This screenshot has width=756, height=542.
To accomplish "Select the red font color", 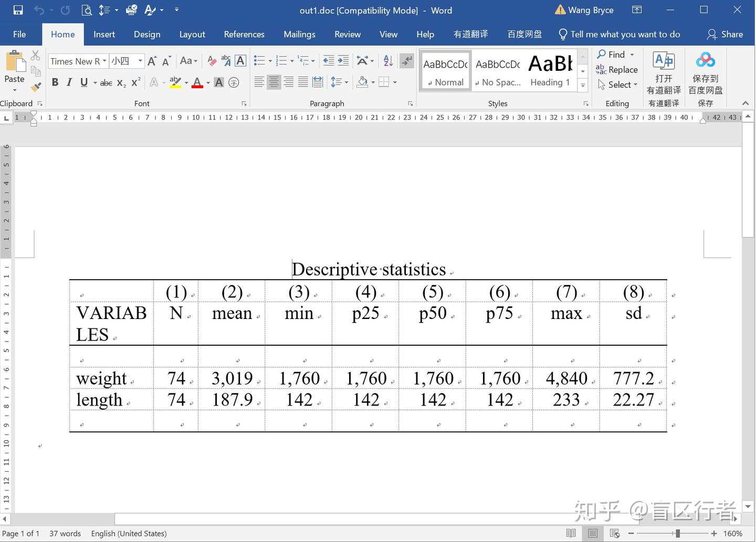I will tap(197, 82).
